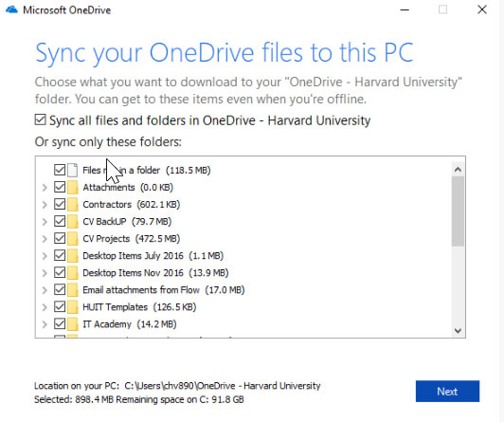Click the 'Or sync only these folders:' text

coord(108,142)
